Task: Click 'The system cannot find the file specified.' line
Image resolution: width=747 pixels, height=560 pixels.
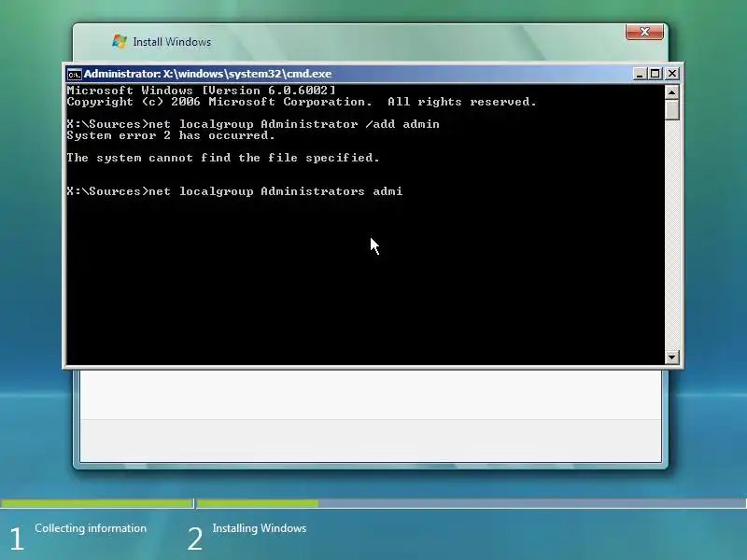Action: coord(223,158)
